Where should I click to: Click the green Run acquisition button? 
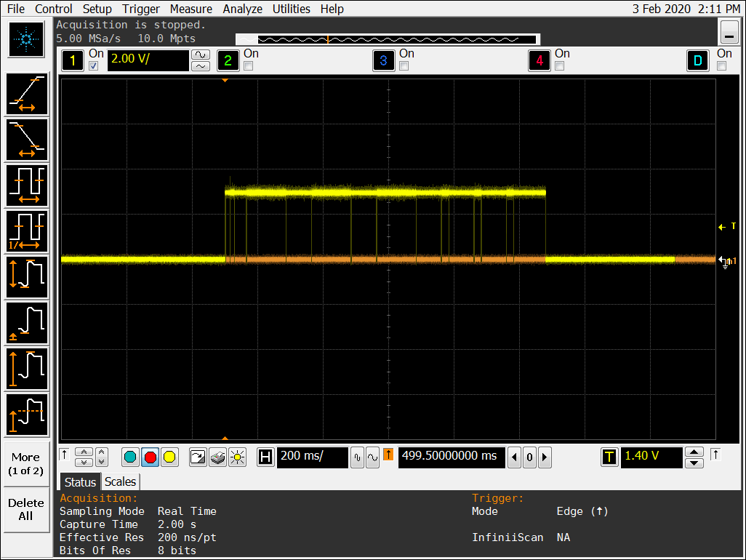[x=130, y=457]
